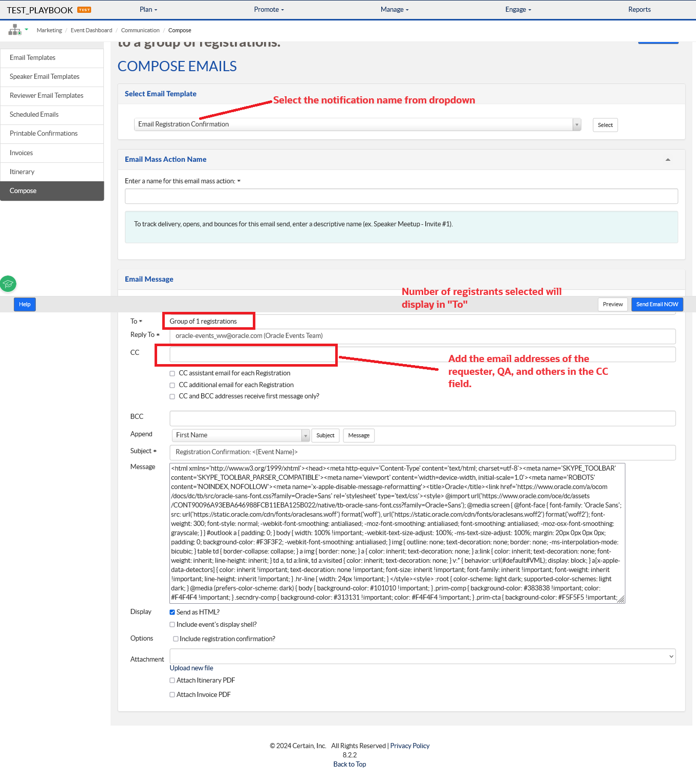
Task: Go to Marketing breadcrumb
Action: [x=49, y=31]
